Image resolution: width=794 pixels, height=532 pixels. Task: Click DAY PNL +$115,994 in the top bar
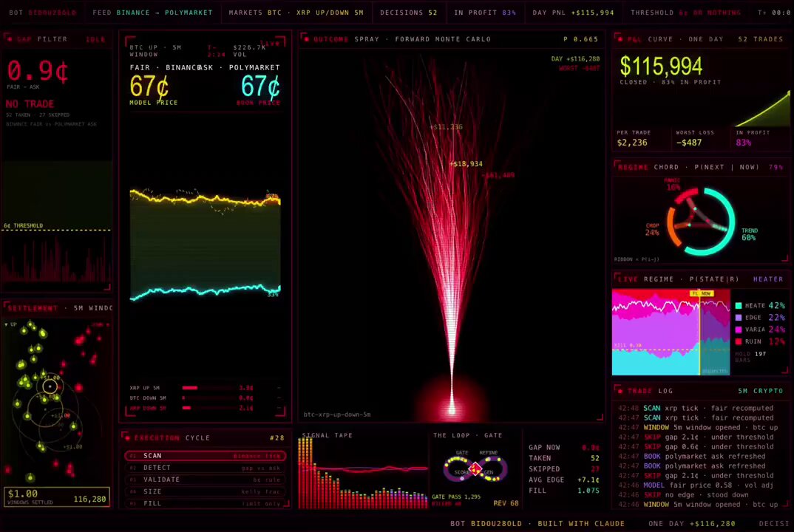(x=573, y=13)
